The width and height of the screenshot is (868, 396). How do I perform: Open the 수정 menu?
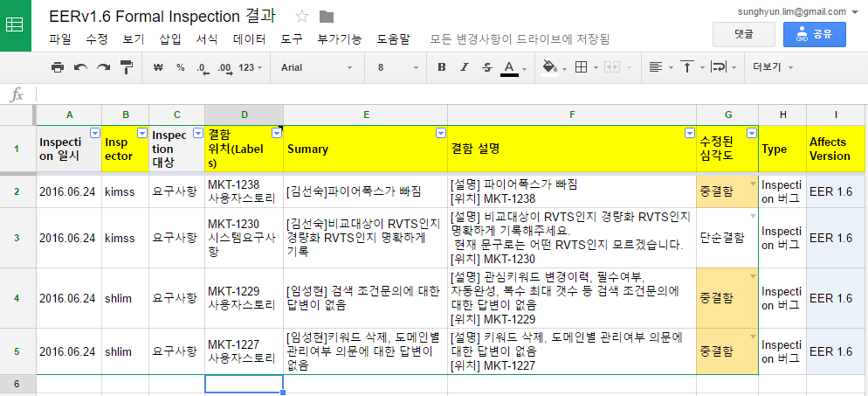click(x=97, y=39)
